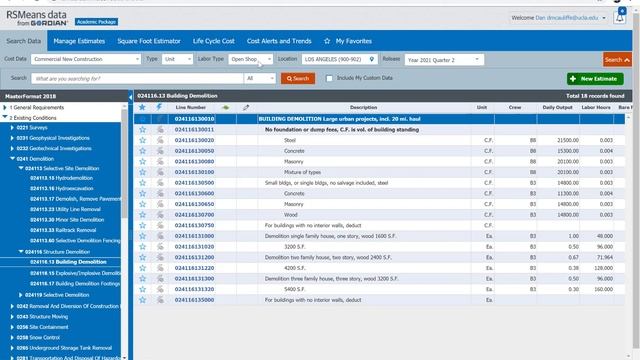Click the Location field LOS ANGELES
The height and width of the screenshot is (360, 640).
(x=340, y=59)
